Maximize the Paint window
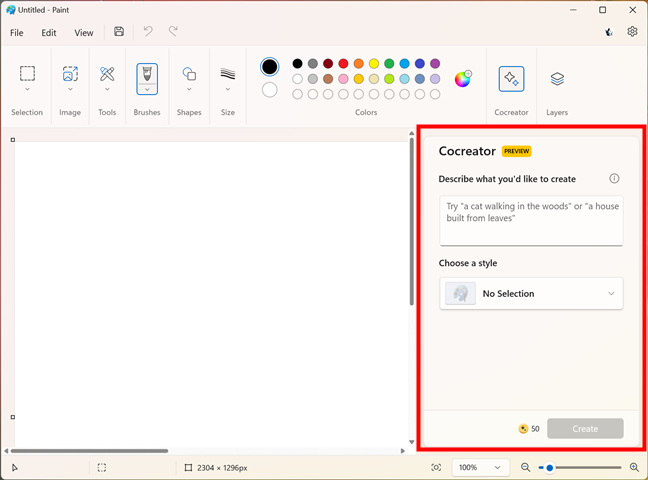This screenshot has width=648, height=480. coord(603,10)
